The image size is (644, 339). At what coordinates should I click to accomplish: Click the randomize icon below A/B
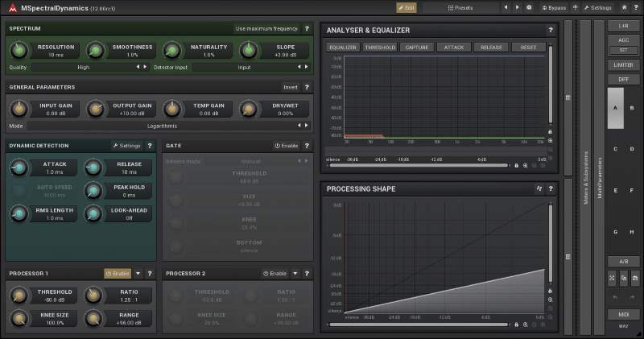click(x=613, y=278)
